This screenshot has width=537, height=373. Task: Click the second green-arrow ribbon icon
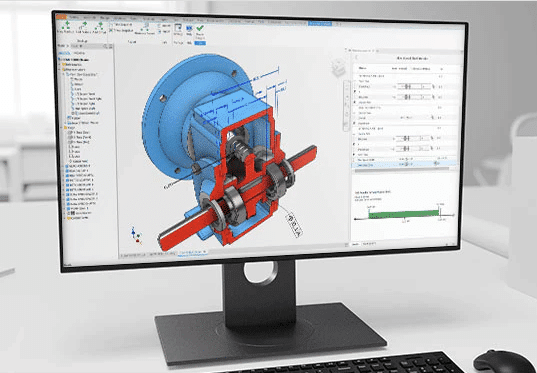click(x=83, y=26)
